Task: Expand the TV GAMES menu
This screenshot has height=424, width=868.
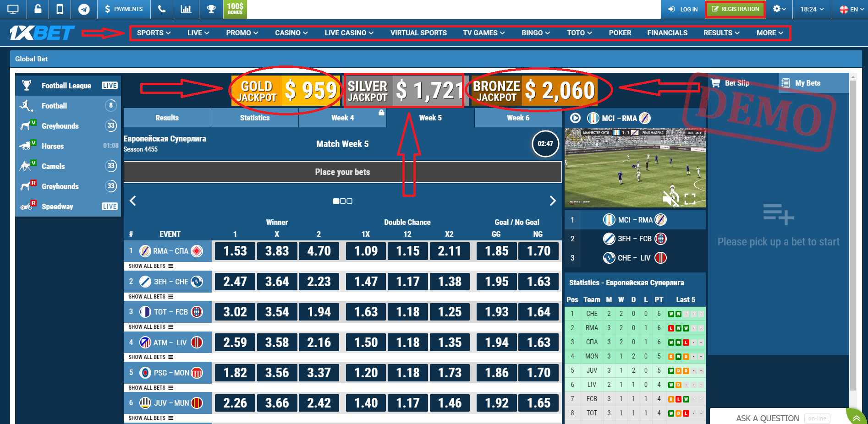Action: tap(483, 33)
